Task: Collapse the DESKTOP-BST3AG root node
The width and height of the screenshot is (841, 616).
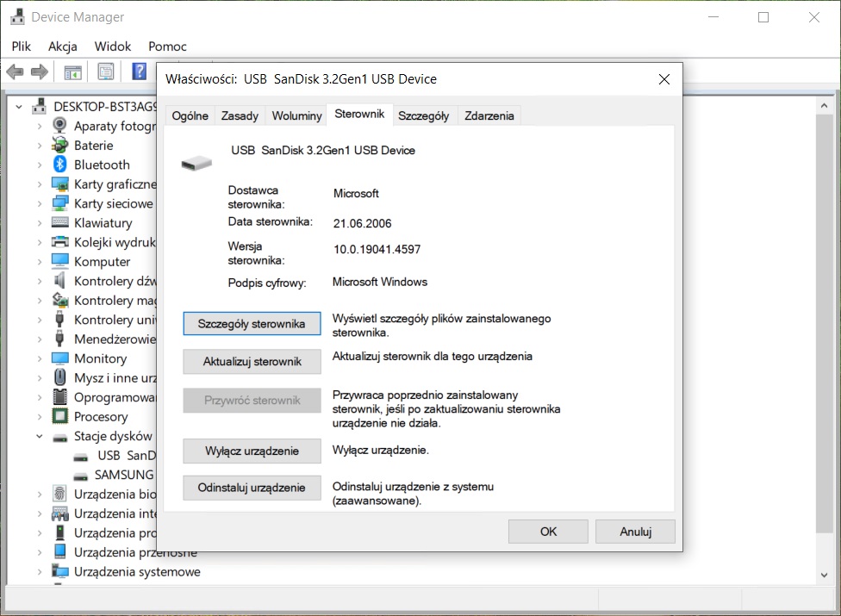Action: pos(19,107)
